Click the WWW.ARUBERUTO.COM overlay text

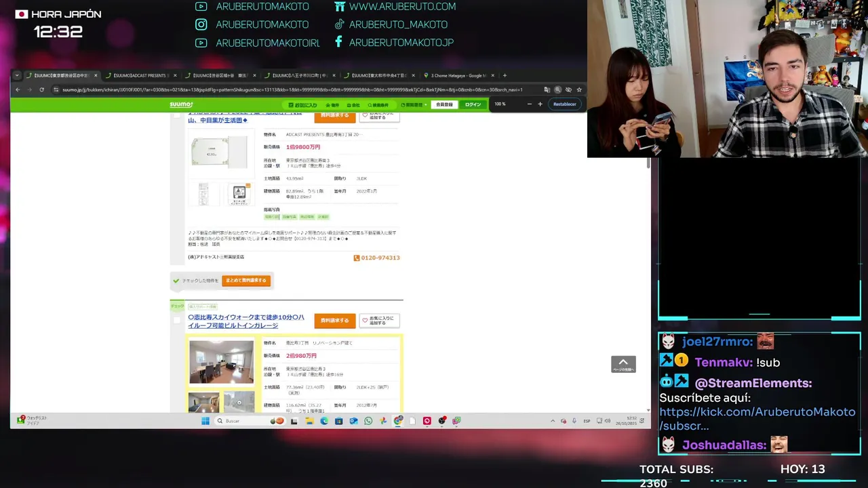402,7
